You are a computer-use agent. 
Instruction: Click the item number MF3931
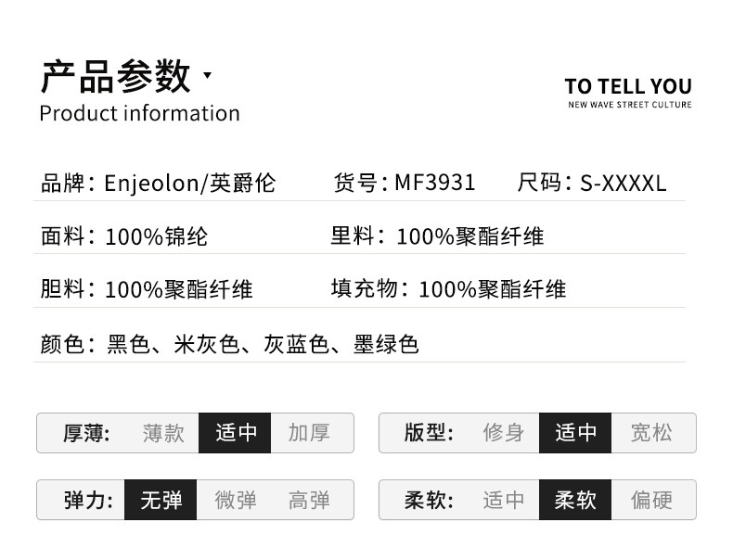(x=434, y=183)
